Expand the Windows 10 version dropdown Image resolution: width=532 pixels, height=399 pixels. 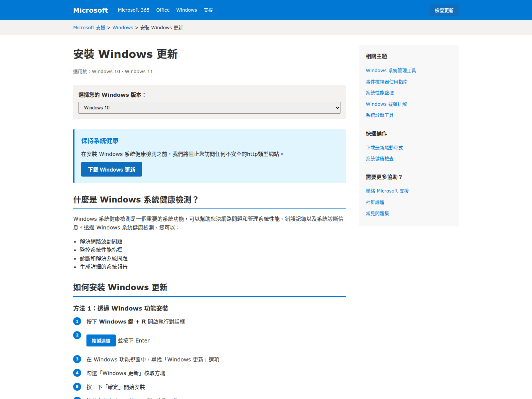(x=209, y=108)
